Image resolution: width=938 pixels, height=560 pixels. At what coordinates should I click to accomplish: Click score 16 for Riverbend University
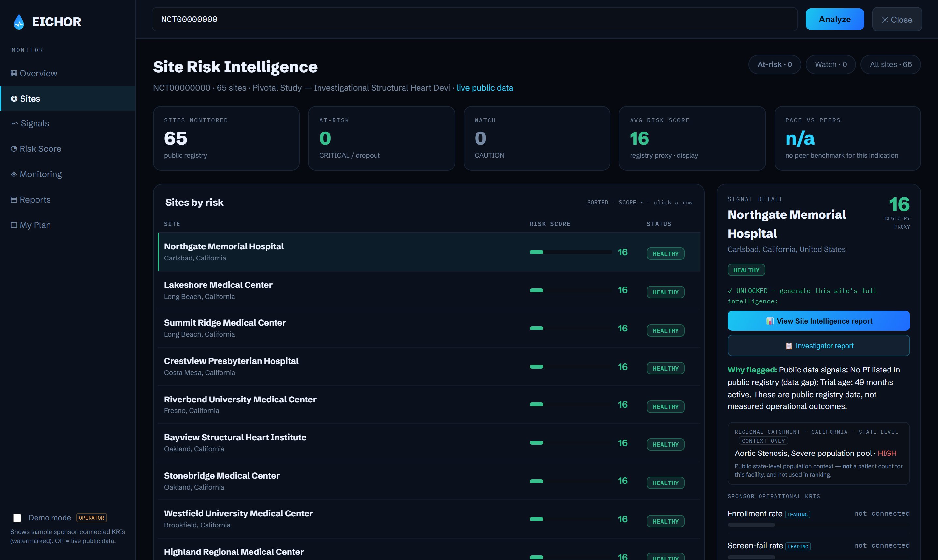tap(622, 404)
